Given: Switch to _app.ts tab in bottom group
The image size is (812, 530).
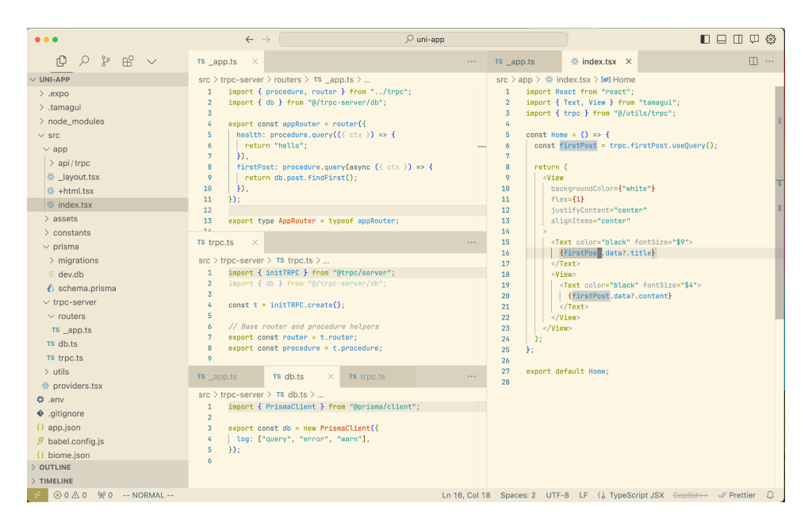Looking at the screenshot, I should 226,377.
